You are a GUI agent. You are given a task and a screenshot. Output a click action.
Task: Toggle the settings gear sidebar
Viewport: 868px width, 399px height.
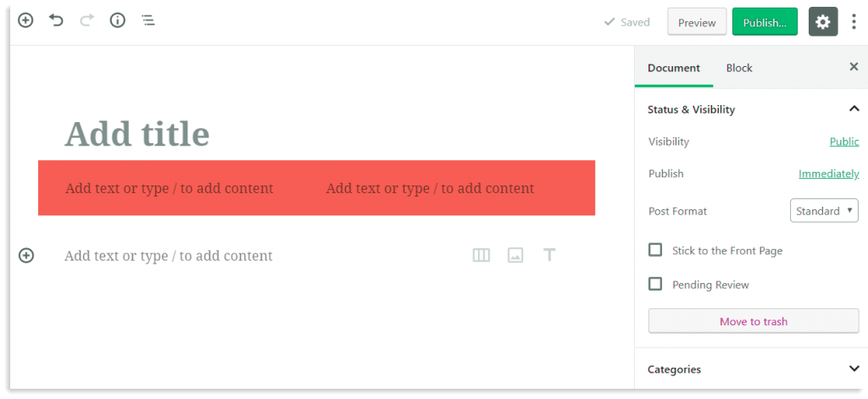pyautogui.click(x=823, y=22)
